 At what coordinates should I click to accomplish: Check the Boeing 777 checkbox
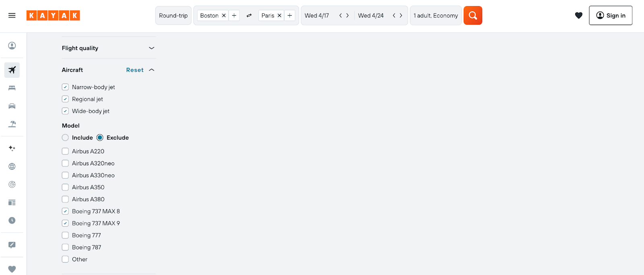[65, 235]
